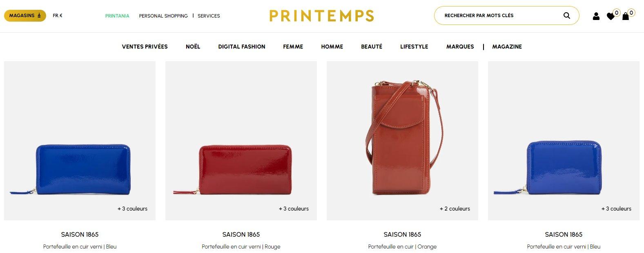Viewport: 644px width, 253px height.
Task: Expand the Marques menu
Action: 460,47
